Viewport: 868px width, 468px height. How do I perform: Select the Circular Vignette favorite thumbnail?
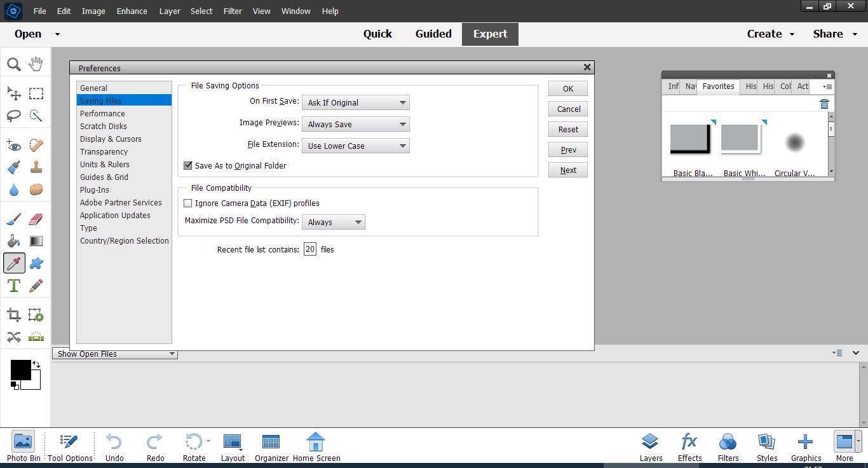[x=794, y=142]
